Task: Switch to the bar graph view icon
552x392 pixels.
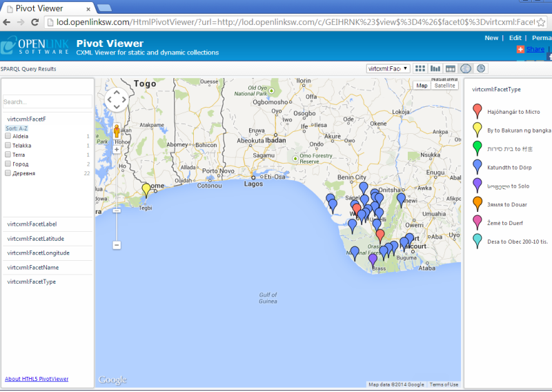Action: [x=435, y=68]
